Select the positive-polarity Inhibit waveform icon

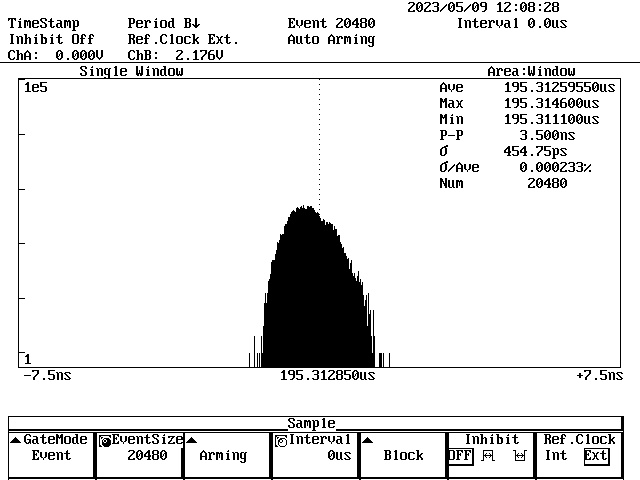click(489, 456)
